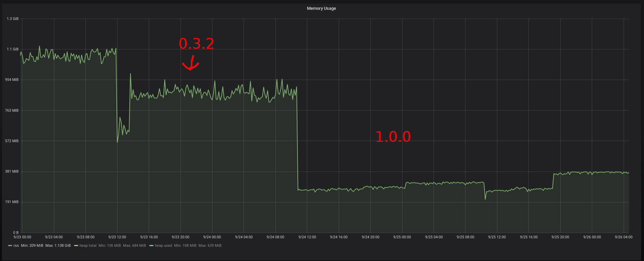
Task: Click rss Max: 1.138 GiB legend value
Action: coord(58,246)
